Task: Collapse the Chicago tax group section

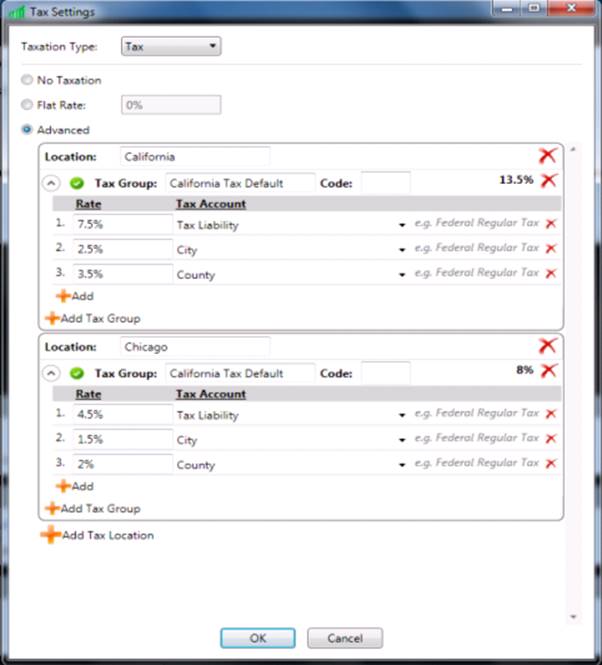Action: click(51, 373)
